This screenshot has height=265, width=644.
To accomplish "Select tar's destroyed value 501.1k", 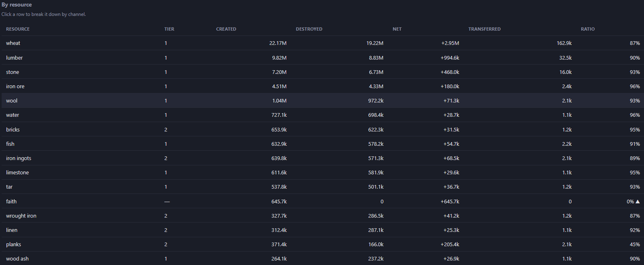I will pos(376,187).
